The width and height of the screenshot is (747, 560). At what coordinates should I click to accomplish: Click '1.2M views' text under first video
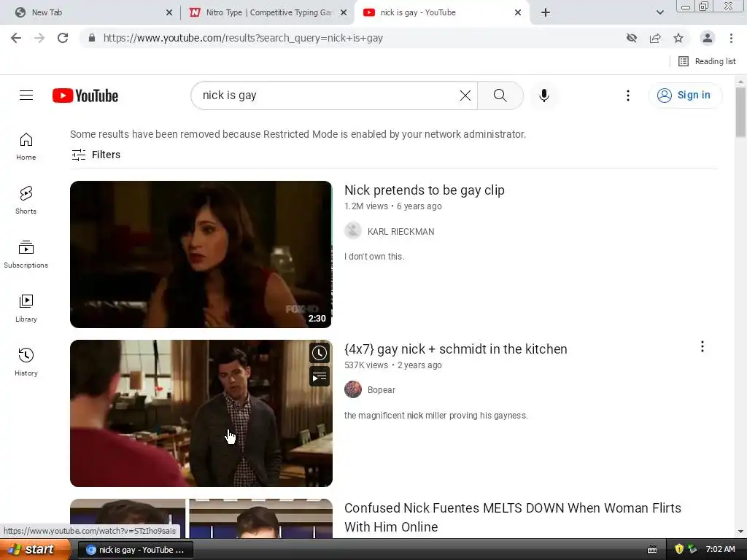pos(366,206)
